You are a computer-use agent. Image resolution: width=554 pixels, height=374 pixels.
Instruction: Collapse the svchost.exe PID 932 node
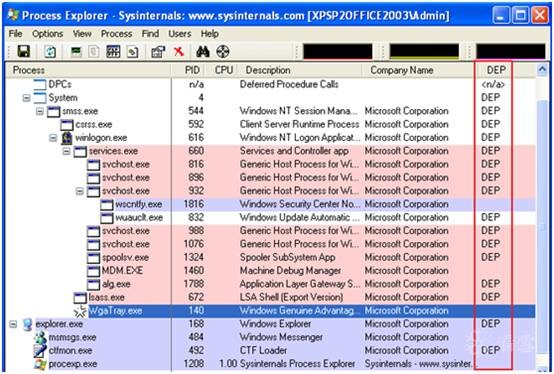[x=80, y=191]
